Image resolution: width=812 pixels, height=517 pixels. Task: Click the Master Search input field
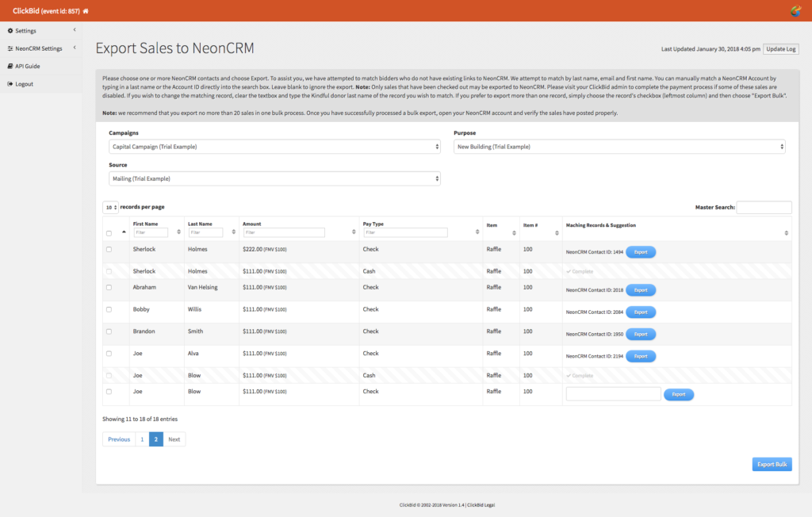pyautogui.click(x=764, y=207)
